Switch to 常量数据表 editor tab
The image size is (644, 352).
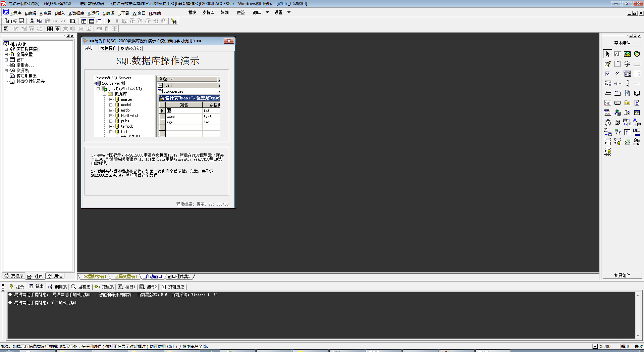click(x=94, y=276)
